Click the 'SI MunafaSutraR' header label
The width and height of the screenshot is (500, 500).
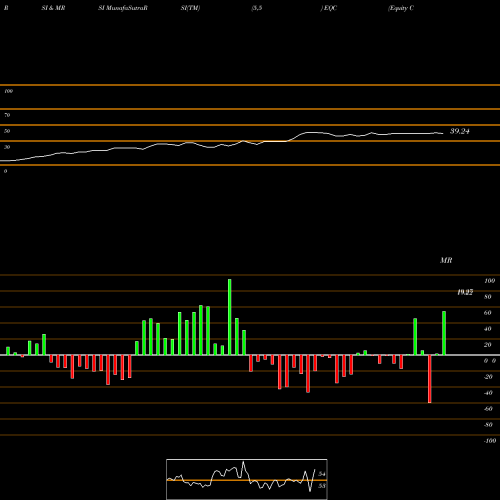point(123,8)
